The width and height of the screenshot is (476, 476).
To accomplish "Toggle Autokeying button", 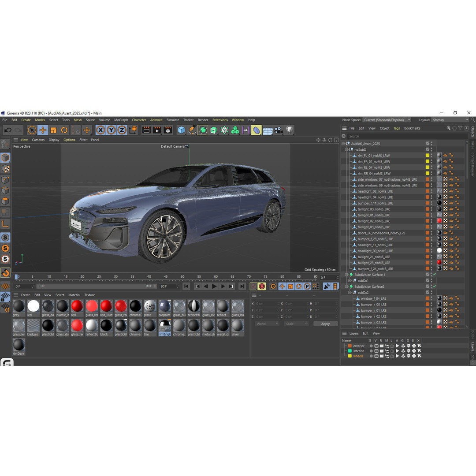I will [x=262, y=286].
